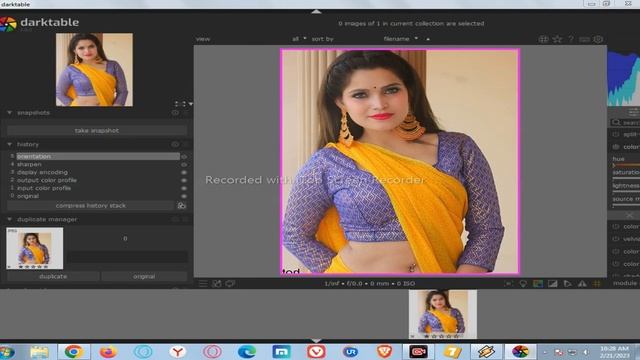Adjust the lightness slider
Image resolution: width=640 pixels, height=360 pixels.
tap(626, 192)
